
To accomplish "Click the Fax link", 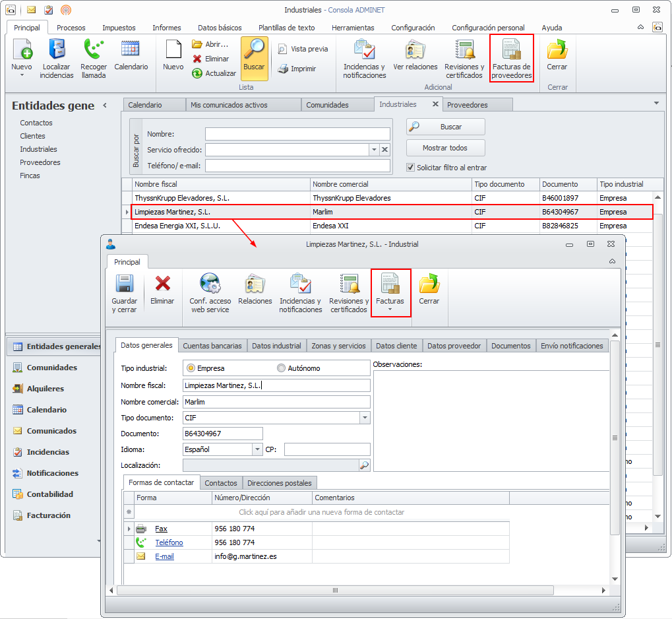I will (x=161, y=529).
